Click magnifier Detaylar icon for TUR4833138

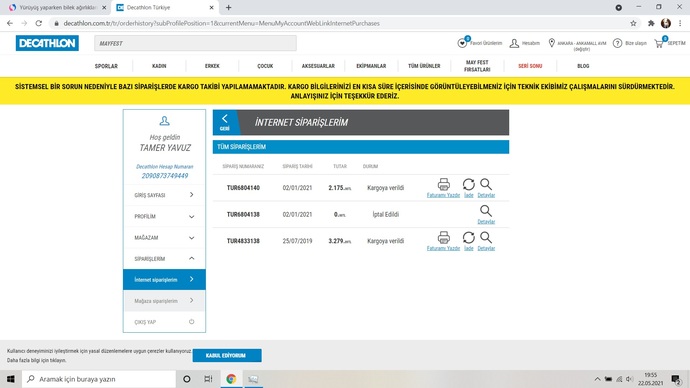point(486,238)
